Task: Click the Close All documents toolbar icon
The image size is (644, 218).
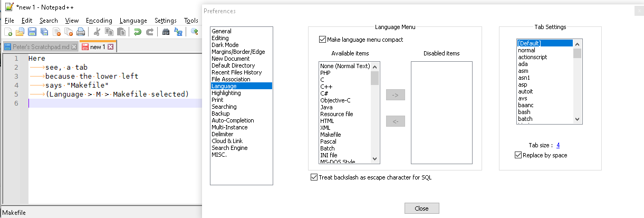Action: tap(69, 32)
